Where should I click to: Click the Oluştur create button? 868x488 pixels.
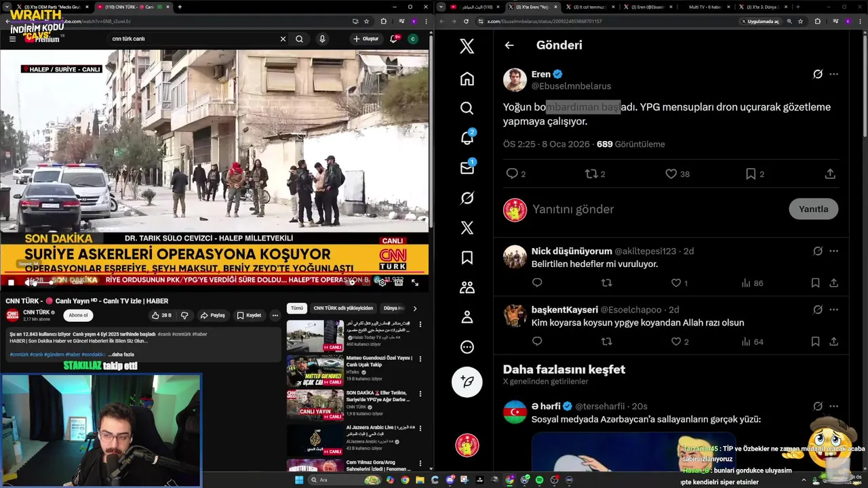pyautogui.click(x=366, y=39)
